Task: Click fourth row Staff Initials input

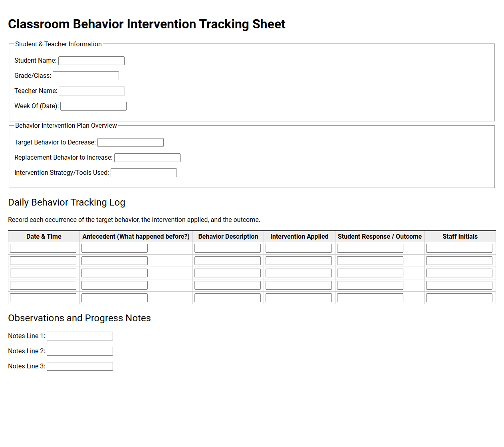Action: (x=459, y=285)
